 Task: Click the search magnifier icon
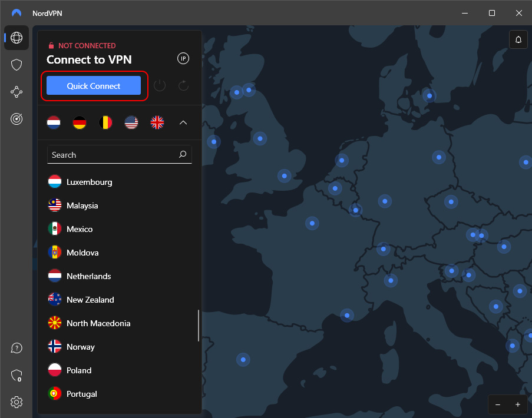(x=183, y=155)
